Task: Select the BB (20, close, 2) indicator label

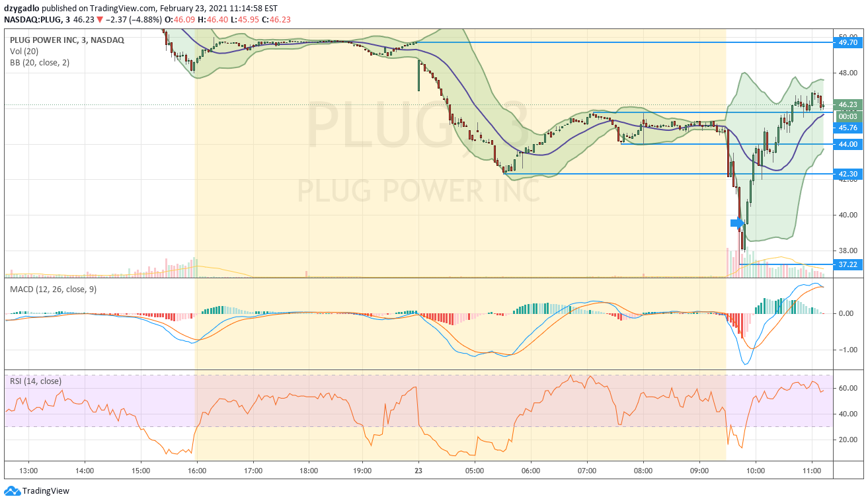Action: pyautogui.click(x=39, y=63)
